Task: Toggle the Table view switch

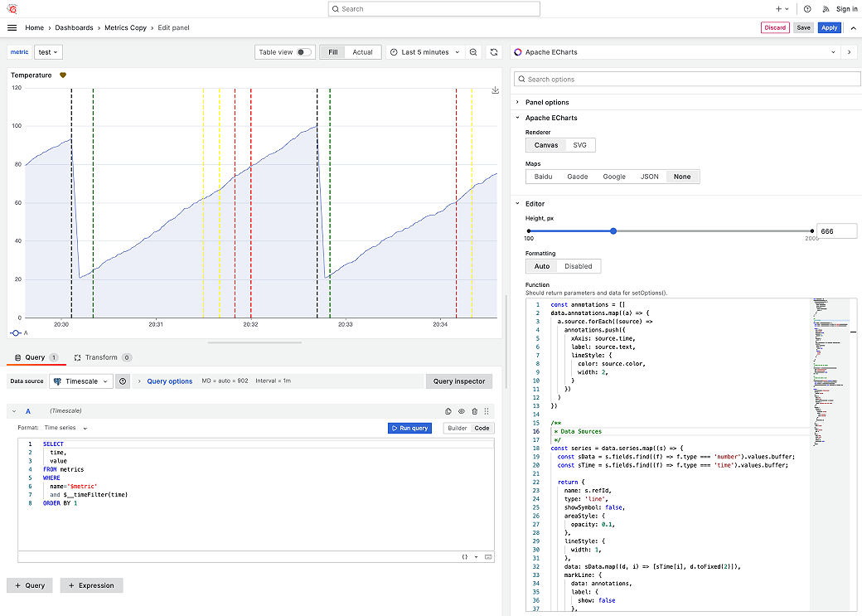Action: pyautogui.click(x=303, y=52)
